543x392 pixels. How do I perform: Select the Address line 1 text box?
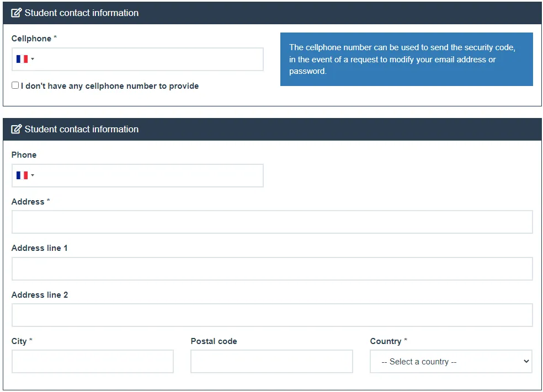tap(272, 269)
